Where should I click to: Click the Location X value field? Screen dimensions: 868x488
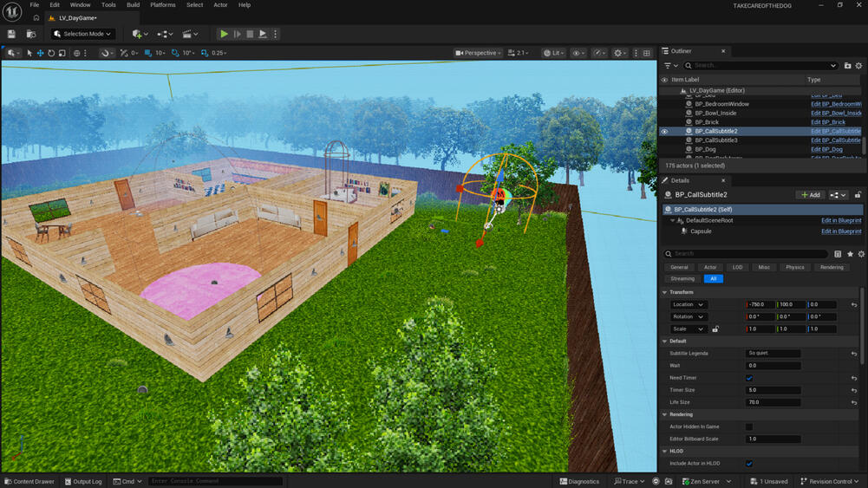click(x=760, y=305)
